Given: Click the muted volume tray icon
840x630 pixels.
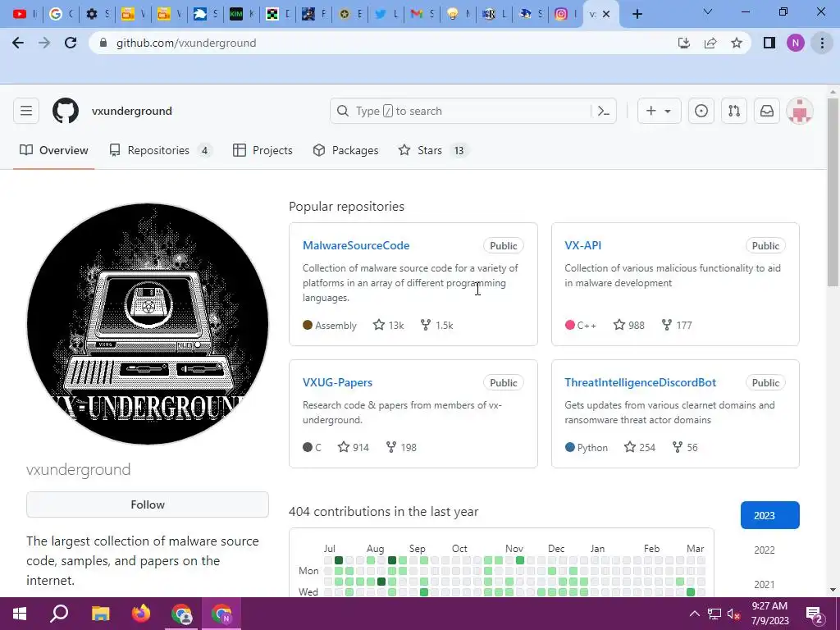Looking at the screenshot, I should pyautogui.click(x=733, y=614).
